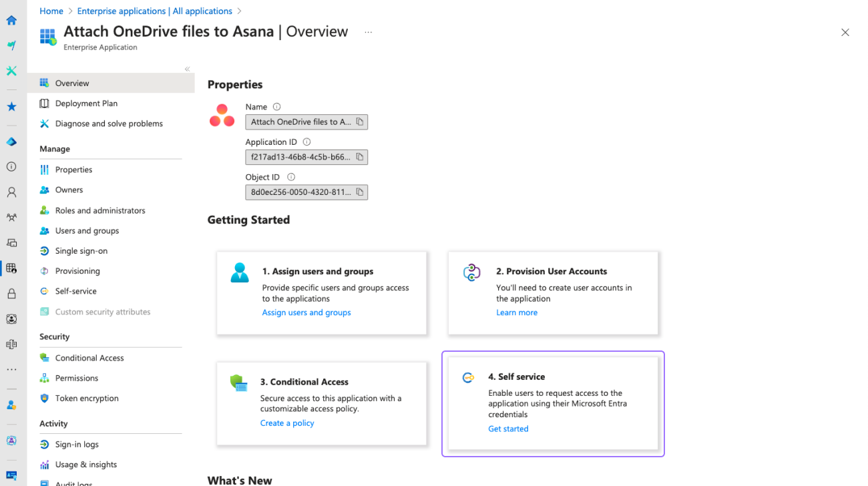
Task: Select Users and groups in sidebar
Action: point(87,231)
